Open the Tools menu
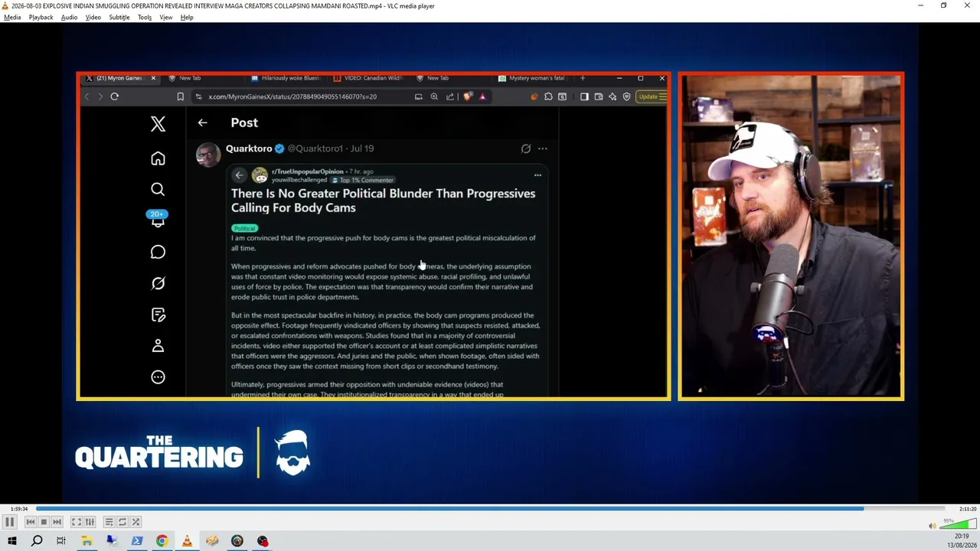Screen dimensions: 980x551 [x=145, y=18]
